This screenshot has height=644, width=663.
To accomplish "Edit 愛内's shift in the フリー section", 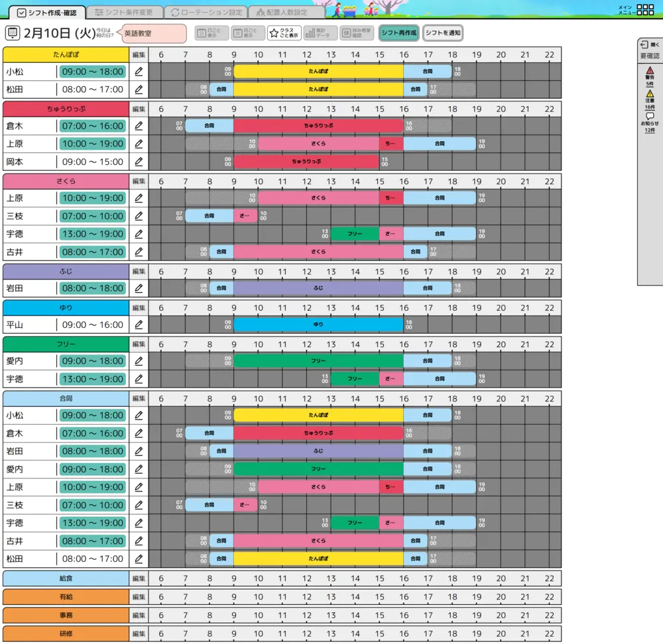I will [x=139, y=361].
